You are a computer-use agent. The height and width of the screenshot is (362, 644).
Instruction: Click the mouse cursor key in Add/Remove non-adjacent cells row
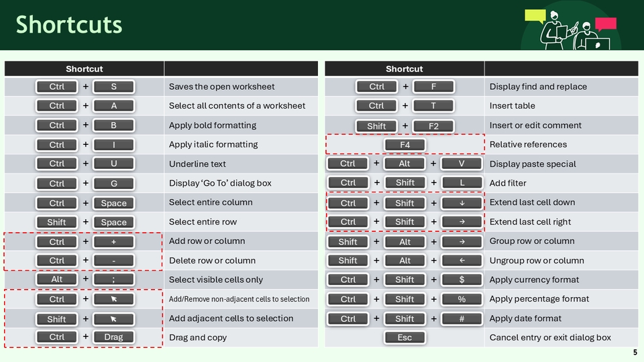pos(114,299)
